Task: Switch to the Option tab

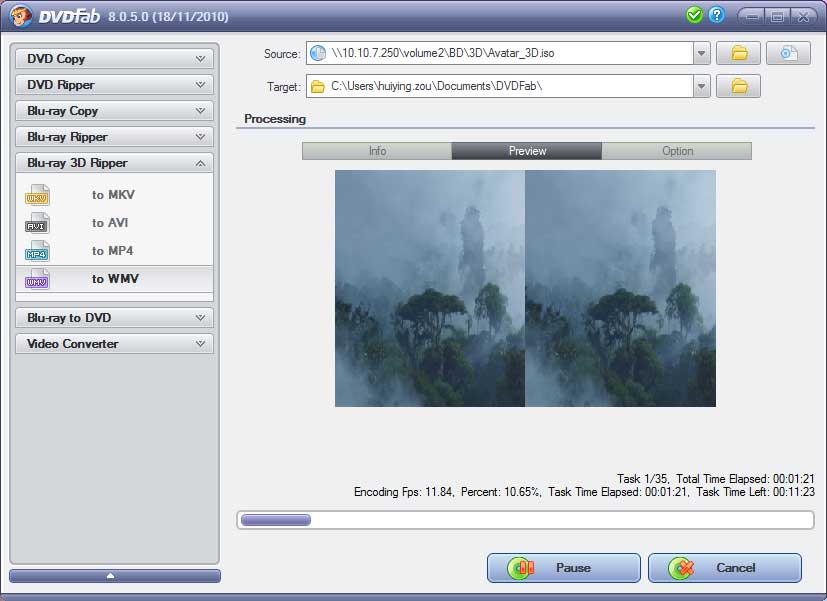Action: (x=677, y=151)
